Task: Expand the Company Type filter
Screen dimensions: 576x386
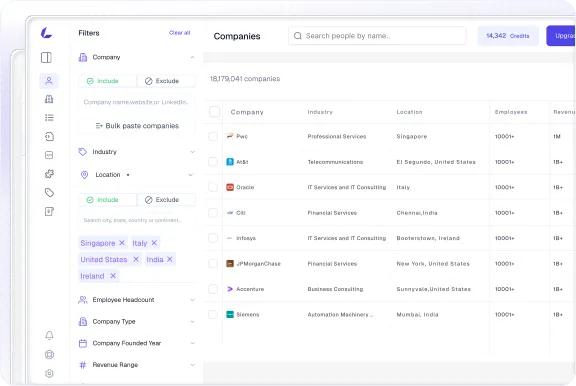Action: click(x=192, y=321)
